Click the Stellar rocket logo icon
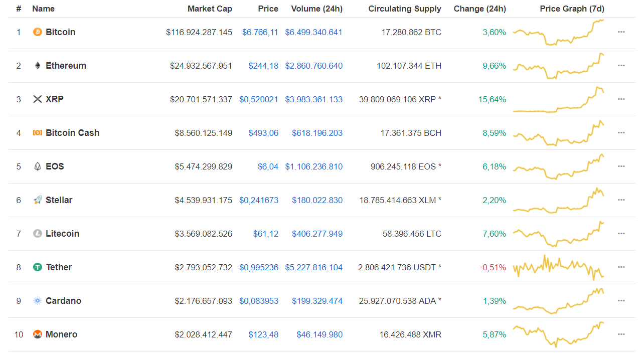The image size is (644, 354). 37,200
